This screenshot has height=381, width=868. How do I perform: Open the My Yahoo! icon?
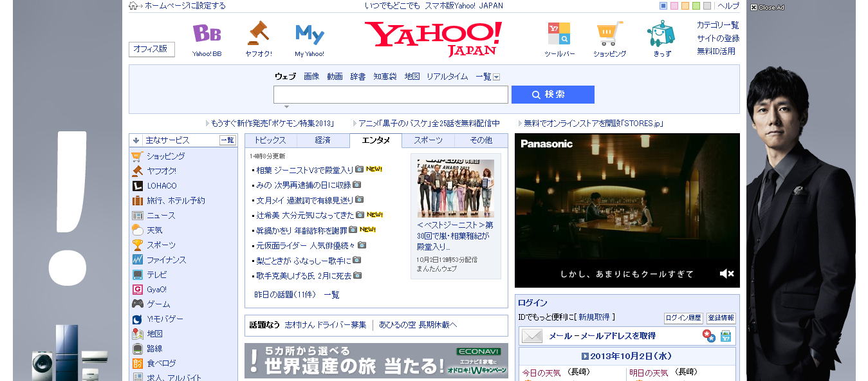click(309, 33)
